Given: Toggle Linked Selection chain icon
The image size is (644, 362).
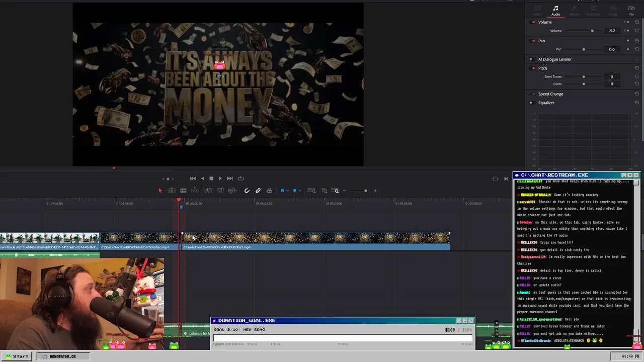Looking at the screenshot, I should [258, 191].
